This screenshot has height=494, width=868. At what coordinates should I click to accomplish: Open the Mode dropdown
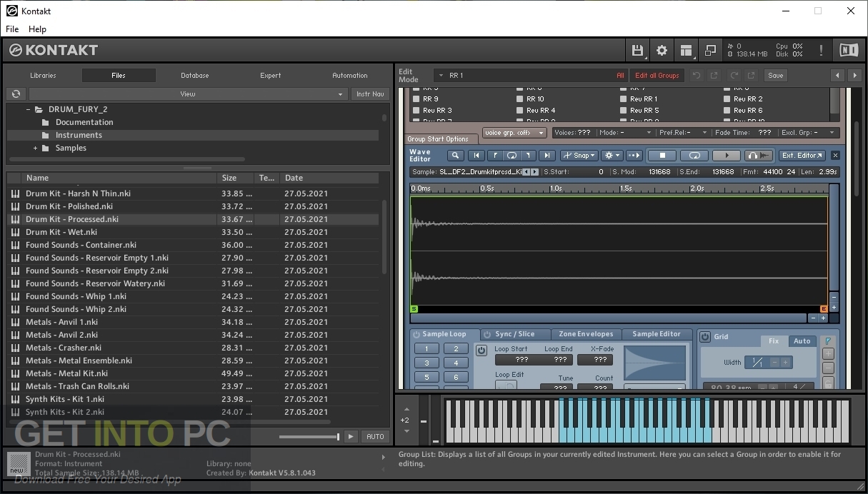pyautogui.click(x=626, y=133)
